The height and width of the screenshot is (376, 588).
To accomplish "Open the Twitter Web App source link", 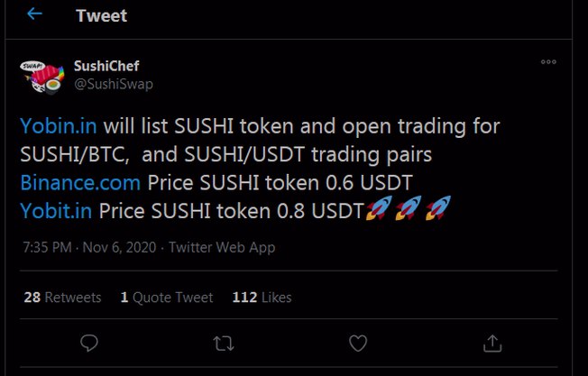I will coord(222,246).
